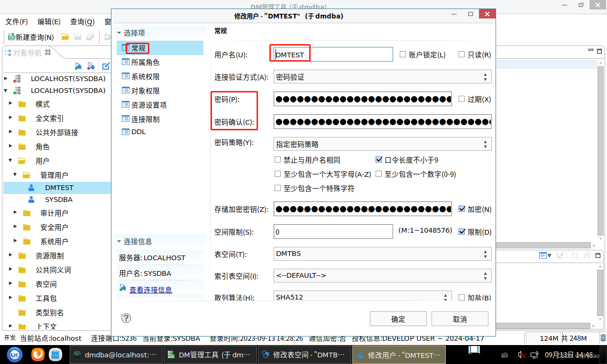Uncheck the 限制(D) checkbox
The image size is (607, 364).
(462, 232)
